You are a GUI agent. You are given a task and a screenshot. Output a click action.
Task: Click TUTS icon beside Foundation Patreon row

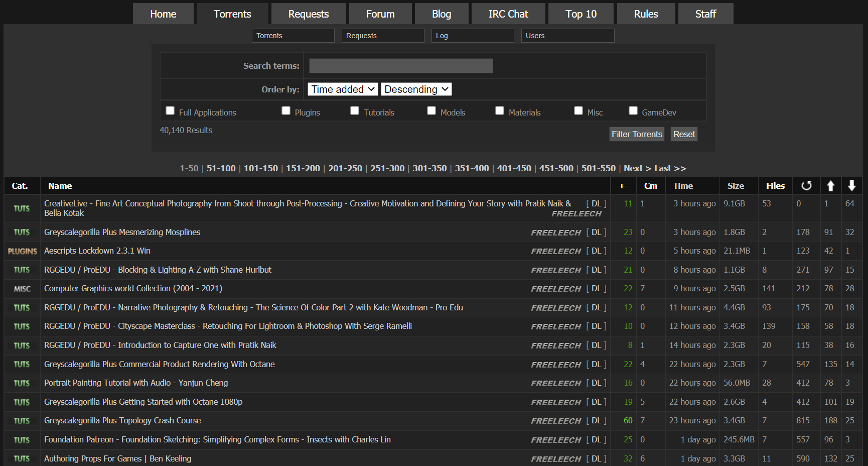(22, 440)
